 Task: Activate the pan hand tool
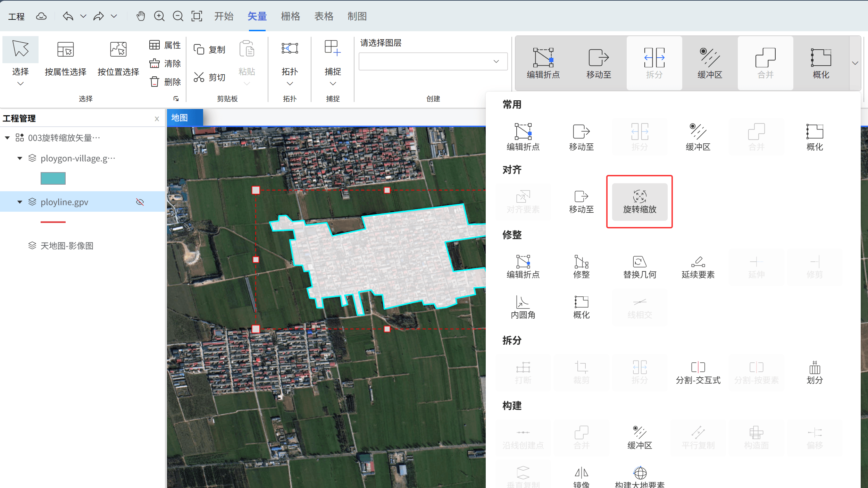point(140,16)
